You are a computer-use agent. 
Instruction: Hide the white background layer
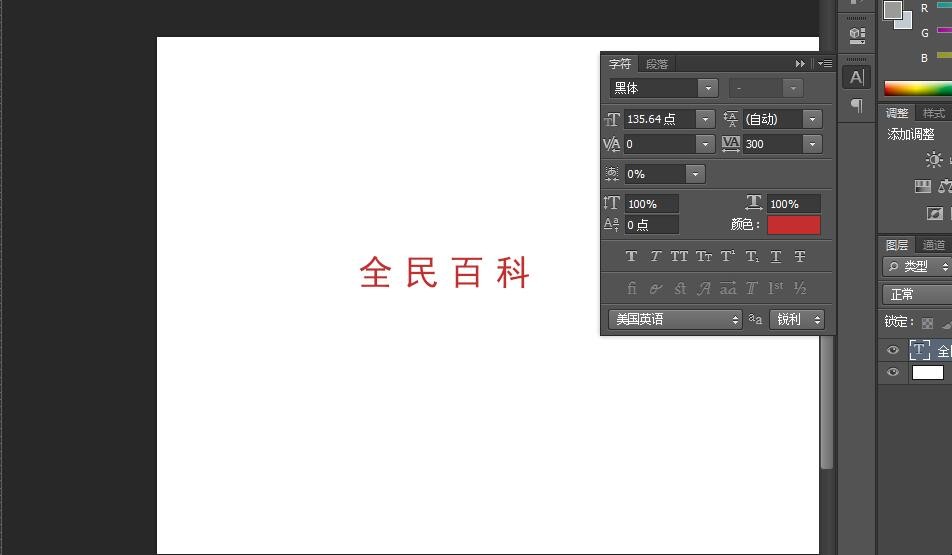893,372
